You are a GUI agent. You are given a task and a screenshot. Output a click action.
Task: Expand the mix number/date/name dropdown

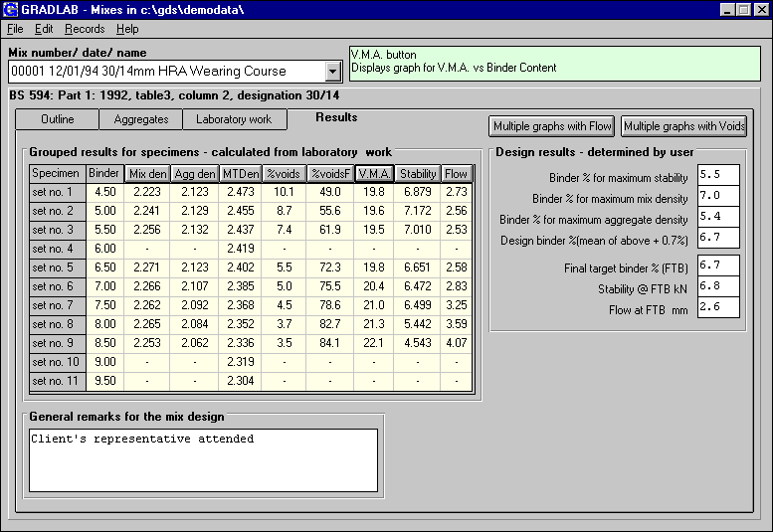click(x=332, y=71)
